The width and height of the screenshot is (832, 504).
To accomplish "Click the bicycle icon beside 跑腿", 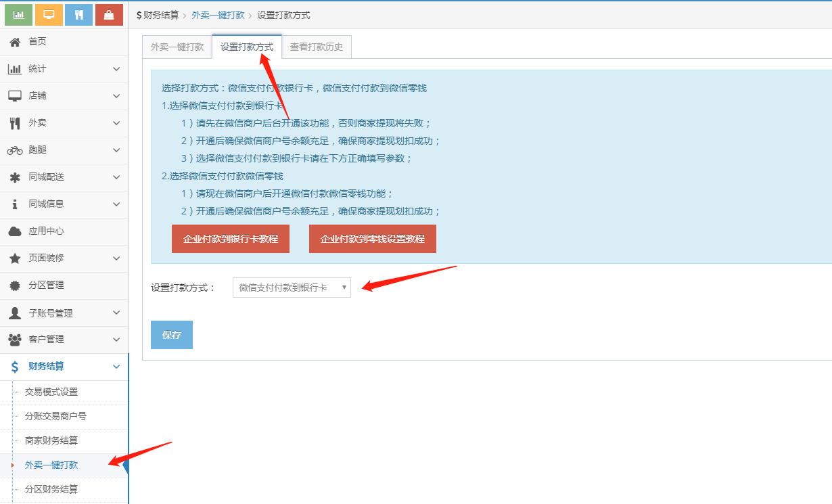I will pos(15,150).
